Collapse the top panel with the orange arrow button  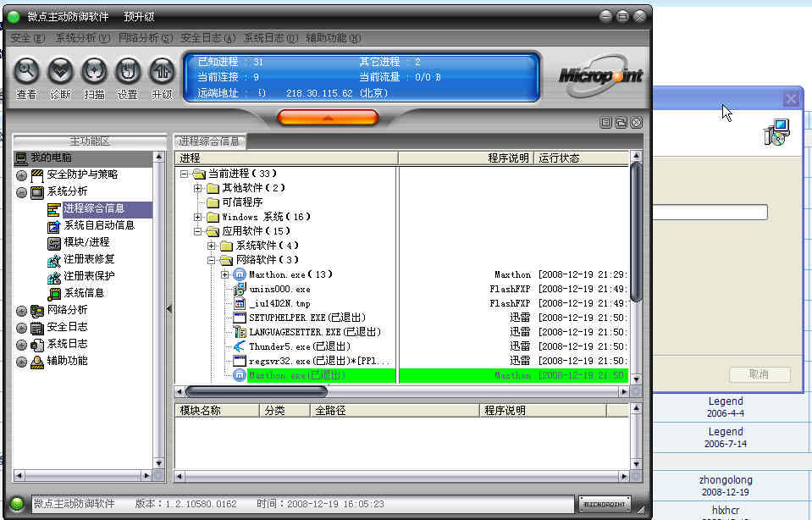click(x=328, y=118)
